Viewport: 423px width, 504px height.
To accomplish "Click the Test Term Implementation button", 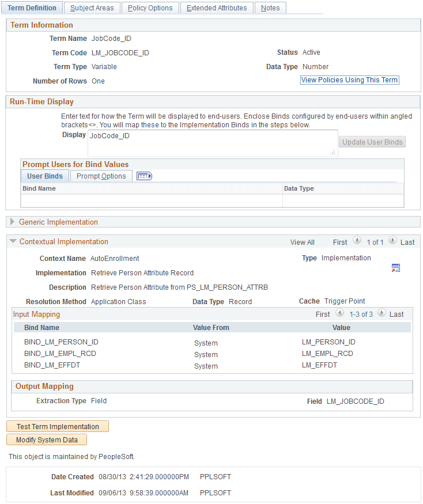I will point(57,426).
